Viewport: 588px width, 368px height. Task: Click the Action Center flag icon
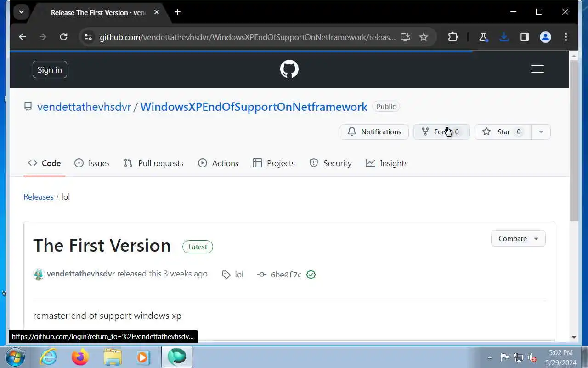504,357
